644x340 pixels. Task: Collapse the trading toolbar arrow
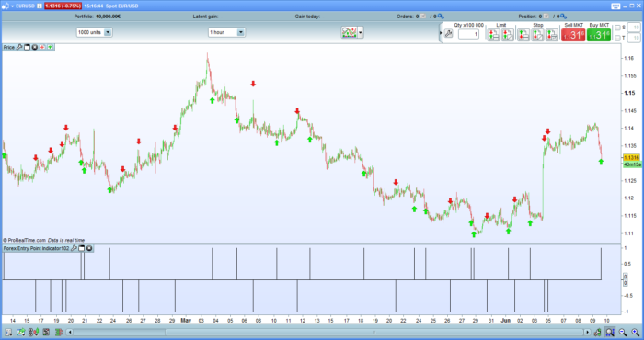click(x=441, y=34)
